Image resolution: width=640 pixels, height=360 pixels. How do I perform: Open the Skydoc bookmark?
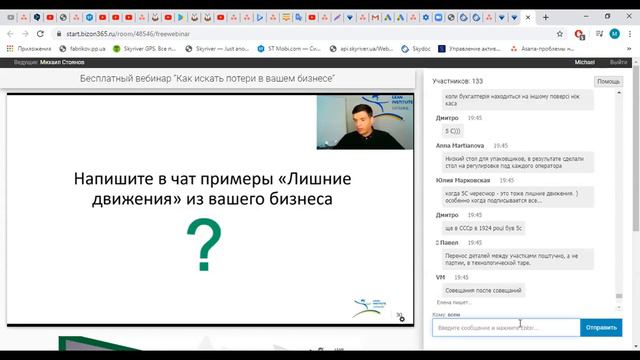click(416, 49)
